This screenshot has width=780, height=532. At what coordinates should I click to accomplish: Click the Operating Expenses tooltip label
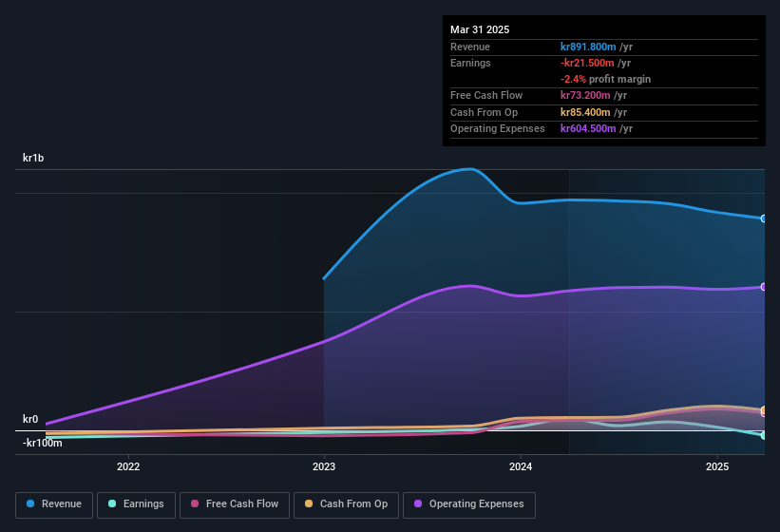tap(498, 129)
